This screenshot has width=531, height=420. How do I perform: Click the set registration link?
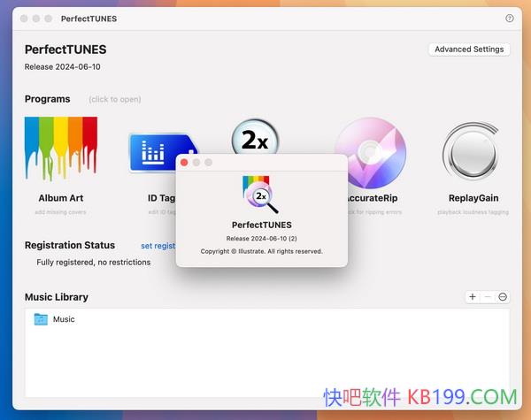pyautogui.click(x=158, y=246)
